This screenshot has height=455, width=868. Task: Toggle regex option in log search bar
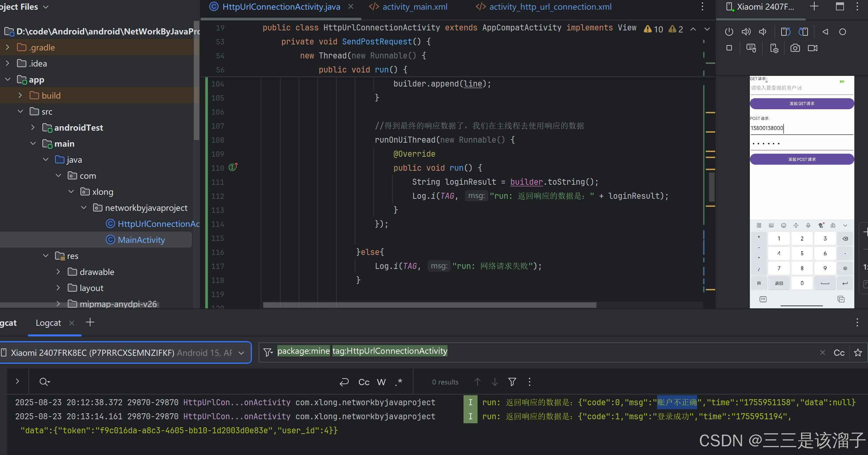click(398, 382)
